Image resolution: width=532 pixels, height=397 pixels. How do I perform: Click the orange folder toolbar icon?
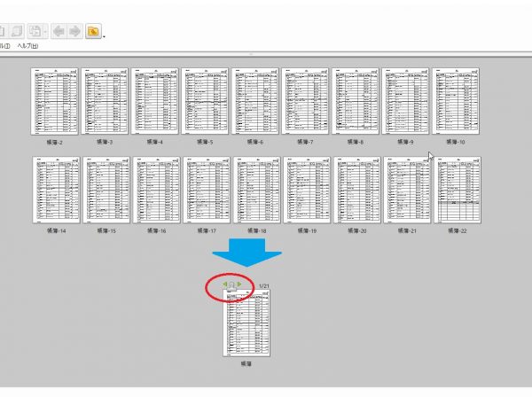[x=92, y=32]
